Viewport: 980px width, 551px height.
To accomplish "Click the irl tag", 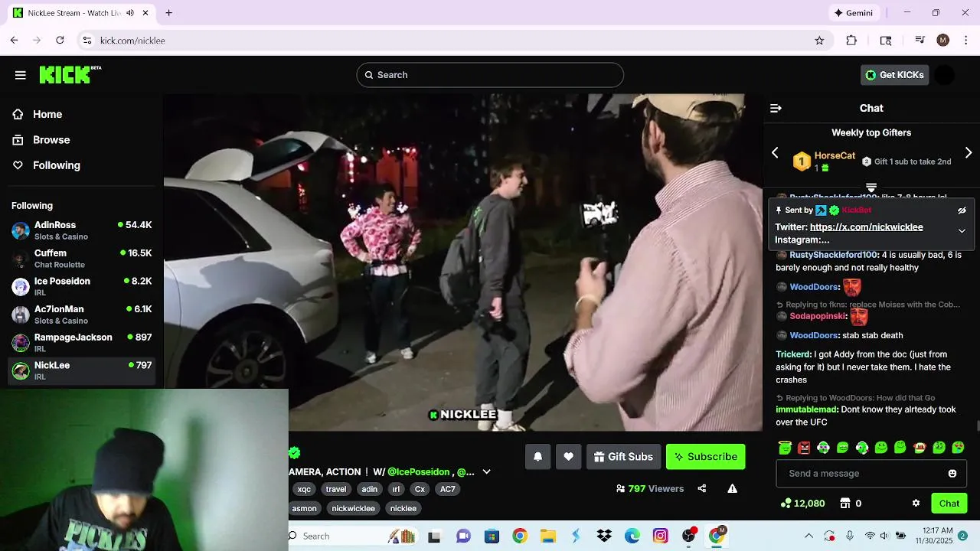I will (396, 489).
